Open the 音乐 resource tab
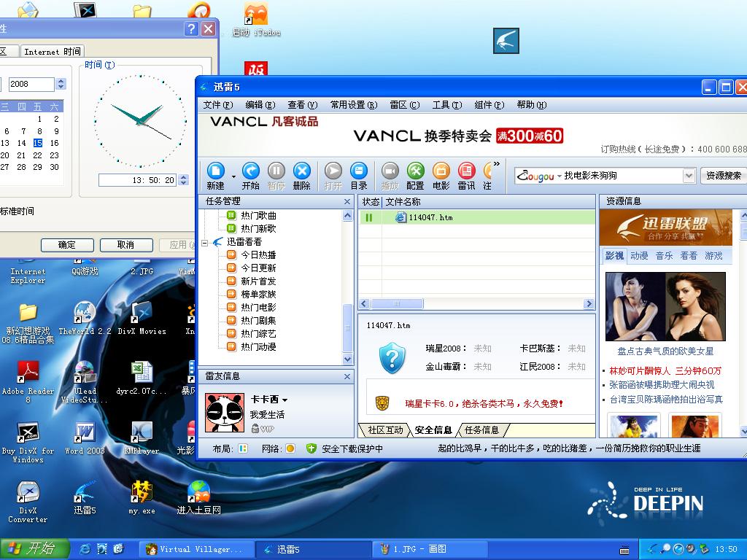 pos(664,256)
